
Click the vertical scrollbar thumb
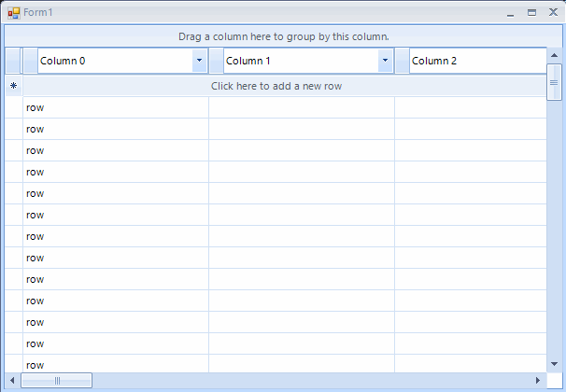pos(554,82)
